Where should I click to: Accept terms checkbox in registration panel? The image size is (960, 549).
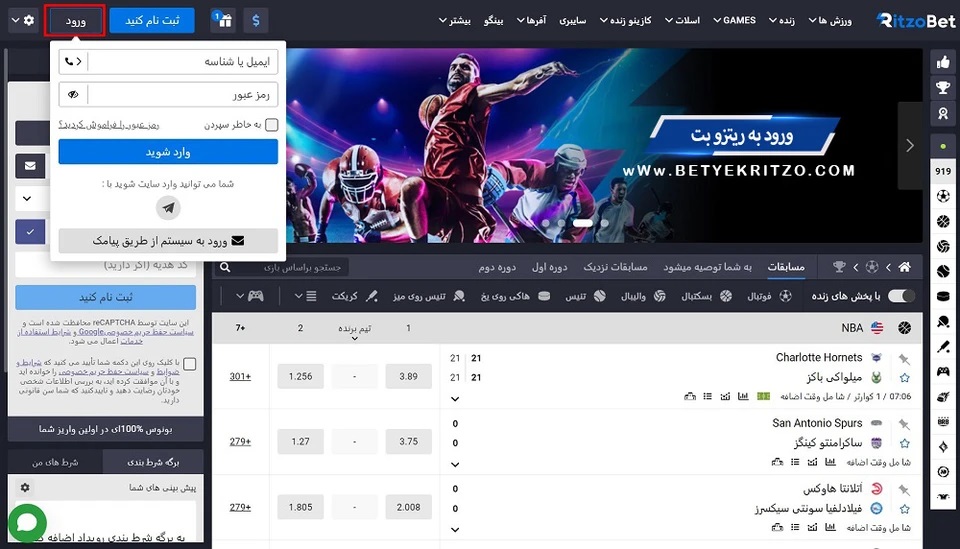click(x=190, y=364)
